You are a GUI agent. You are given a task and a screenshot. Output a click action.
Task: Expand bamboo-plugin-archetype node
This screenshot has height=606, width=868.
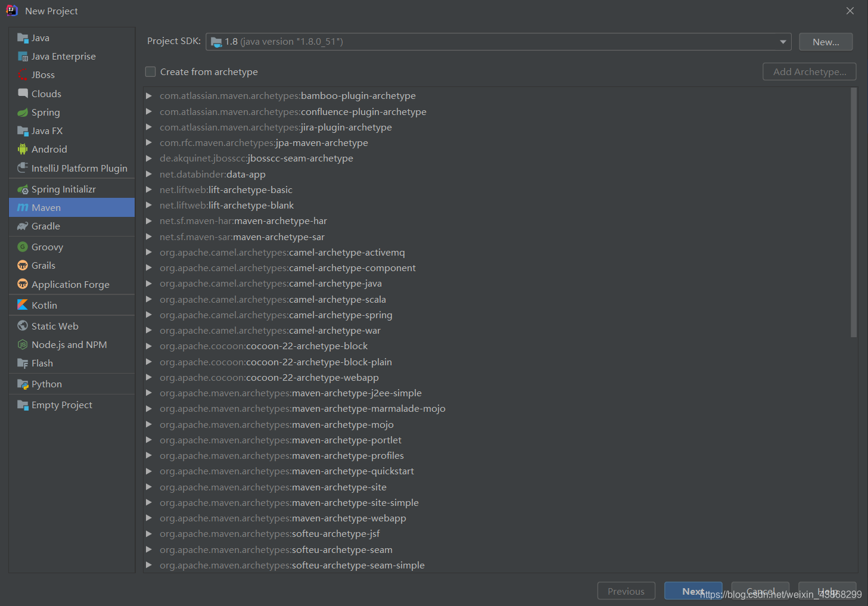point(149,96)
